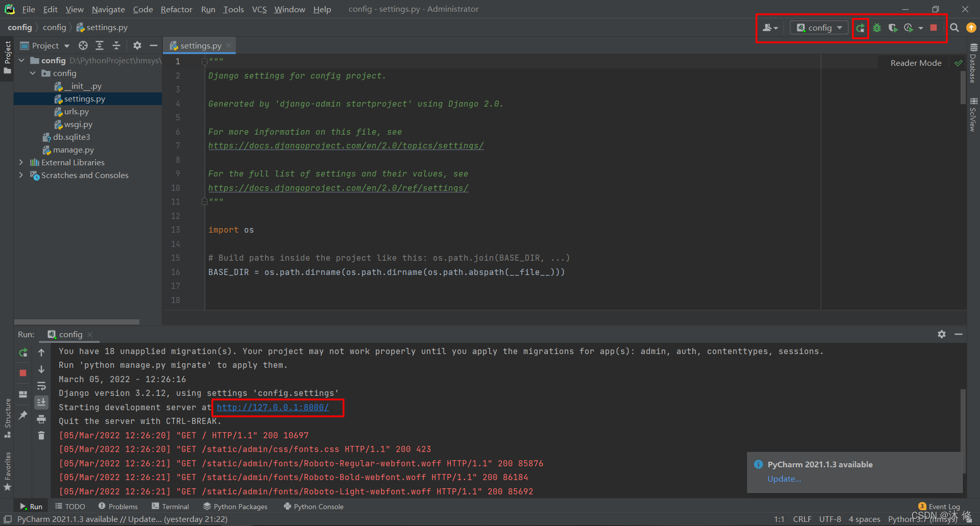The image size is (980, 526).
Task: Open profiler options dropdown arrow
Action: coord(921,28)
